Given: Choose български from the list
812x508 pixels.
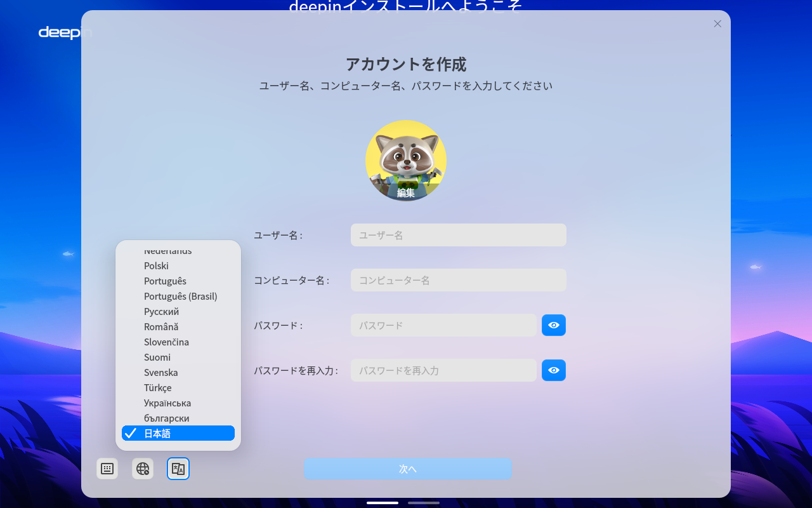Looking at the screenshot, I should (x=178, y=418).
